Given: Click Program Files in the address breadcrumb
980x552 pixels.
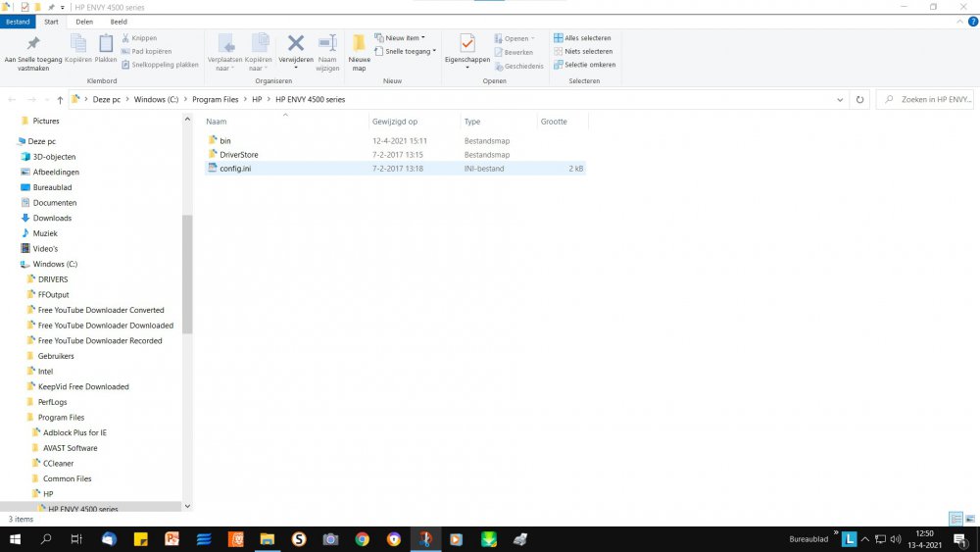Looking at the screenshot, I should (215, 99).
